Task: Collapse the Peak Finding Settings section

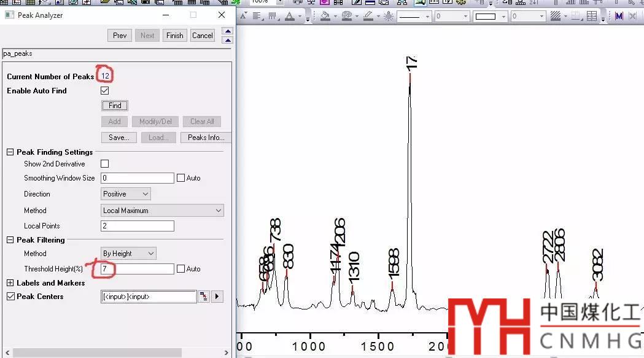Action: click(10, 152)
